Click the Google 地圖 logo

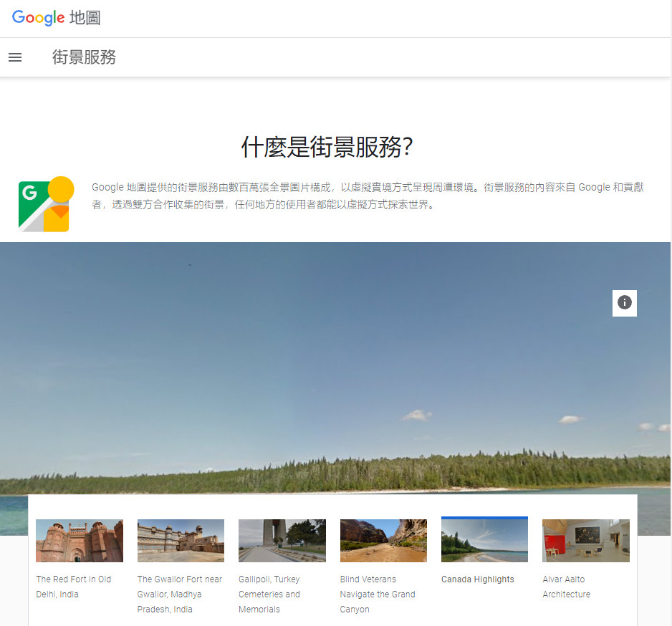pyautogui.click(x=56, y=18)
